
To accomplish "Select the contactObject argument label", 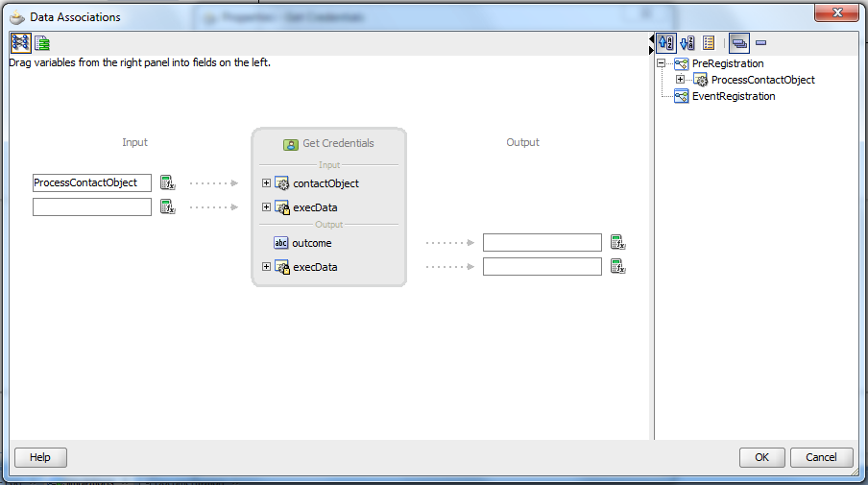I will tap(325, 183).
